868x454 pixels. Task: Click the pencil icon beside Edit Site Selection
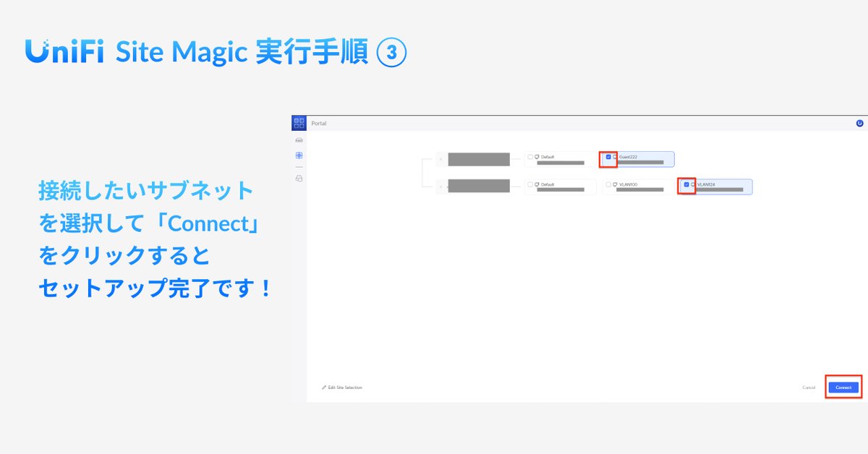coord(323,387)
